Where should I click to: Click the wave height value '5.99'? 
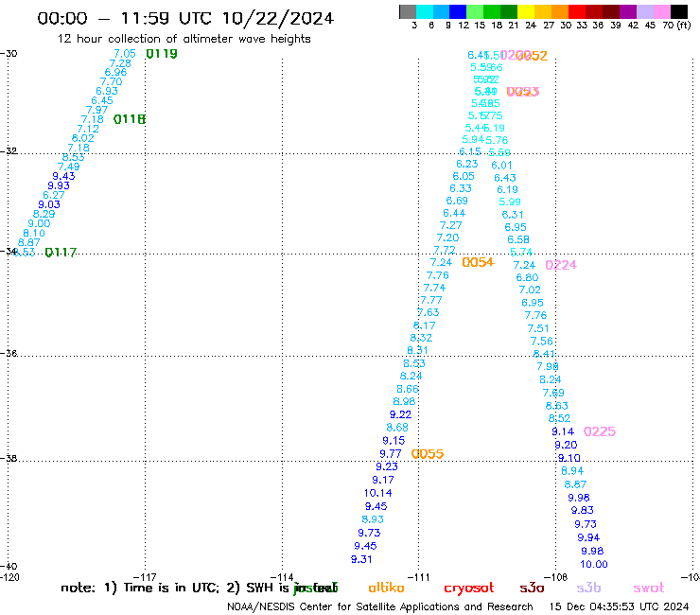[510, 202]
